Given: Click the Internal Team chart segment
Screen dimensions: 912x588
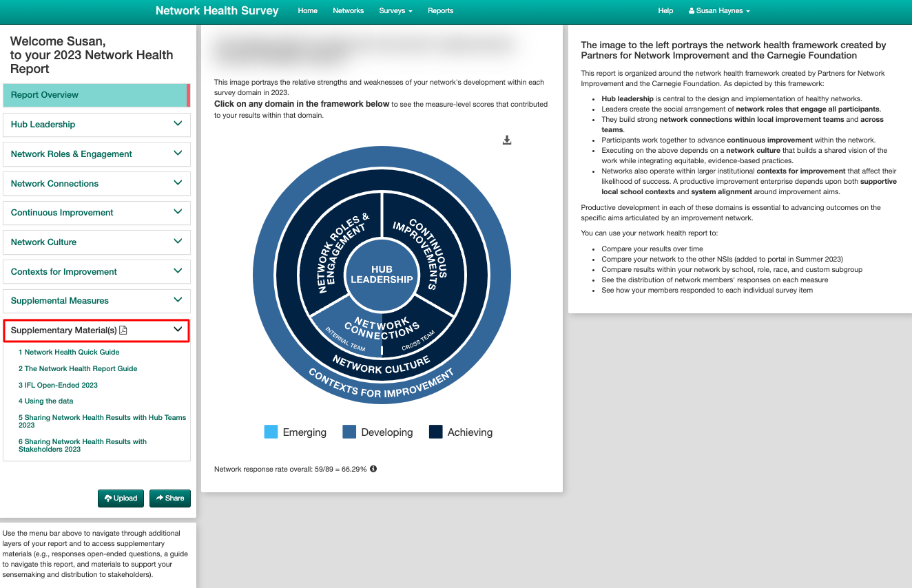Looking at the screenshot, I should pos(346,332).
